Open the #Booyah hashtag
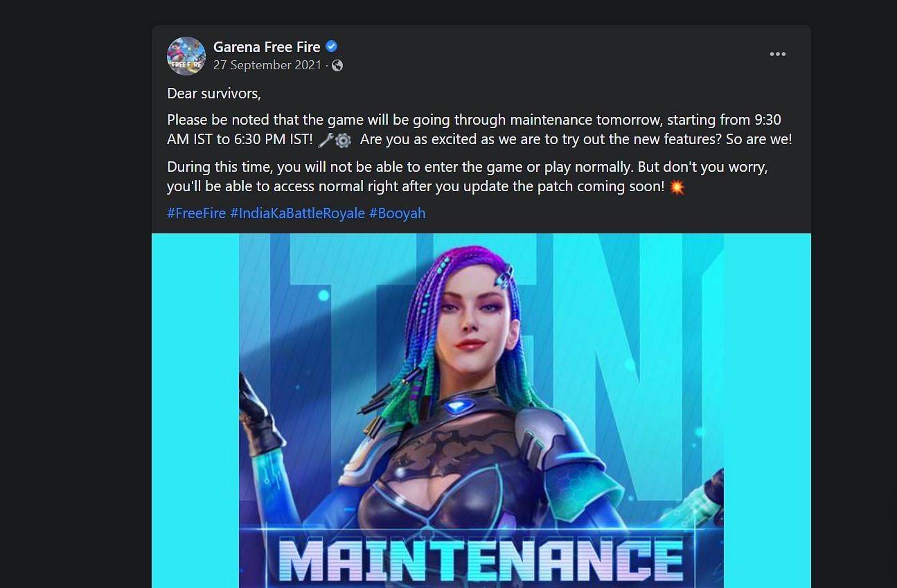This screenshot has height=588, width=897. pos(397,213)
